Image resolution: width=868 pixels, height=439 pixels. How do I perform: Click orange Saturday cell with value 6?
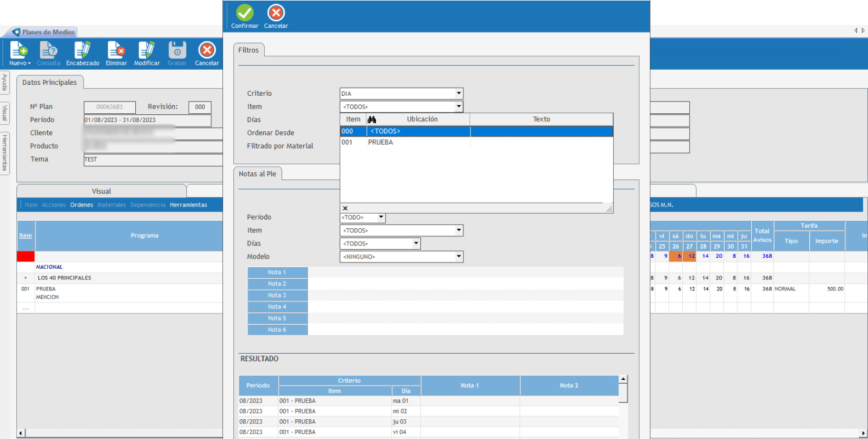pyautogui.click(x=676, y=256)
